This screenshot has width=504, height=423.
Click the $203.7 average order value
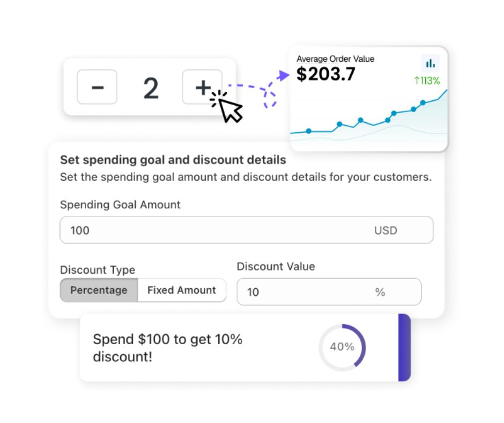(325, 74)
